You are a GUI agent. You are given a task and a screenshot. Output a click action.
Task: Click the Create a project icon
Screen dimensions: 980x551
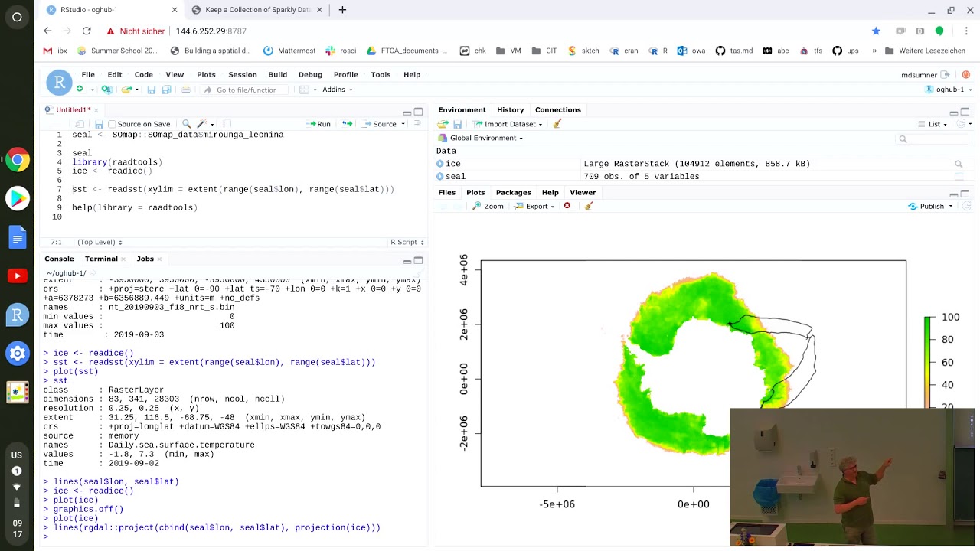106,90
